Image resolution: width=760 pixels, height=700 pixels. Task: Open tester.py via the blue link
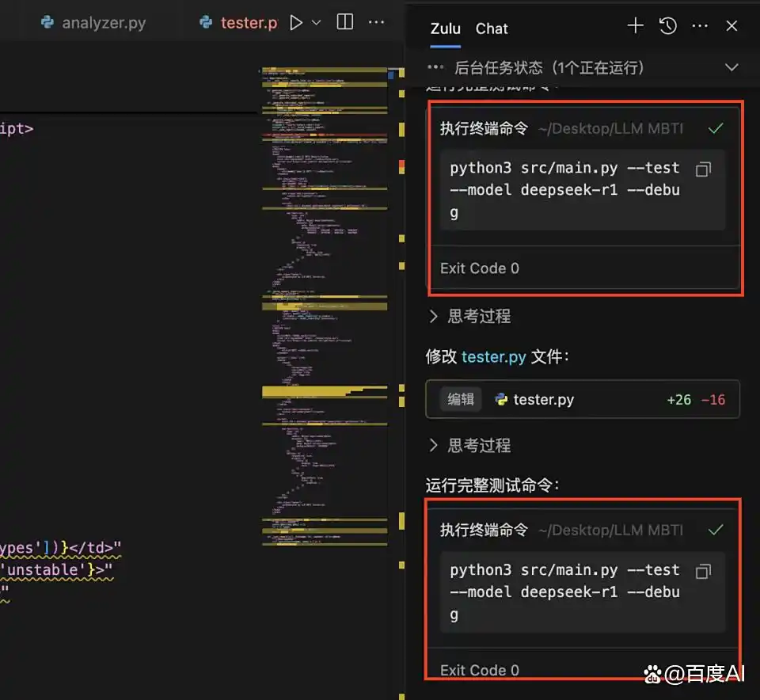click(x=494, y=357)
